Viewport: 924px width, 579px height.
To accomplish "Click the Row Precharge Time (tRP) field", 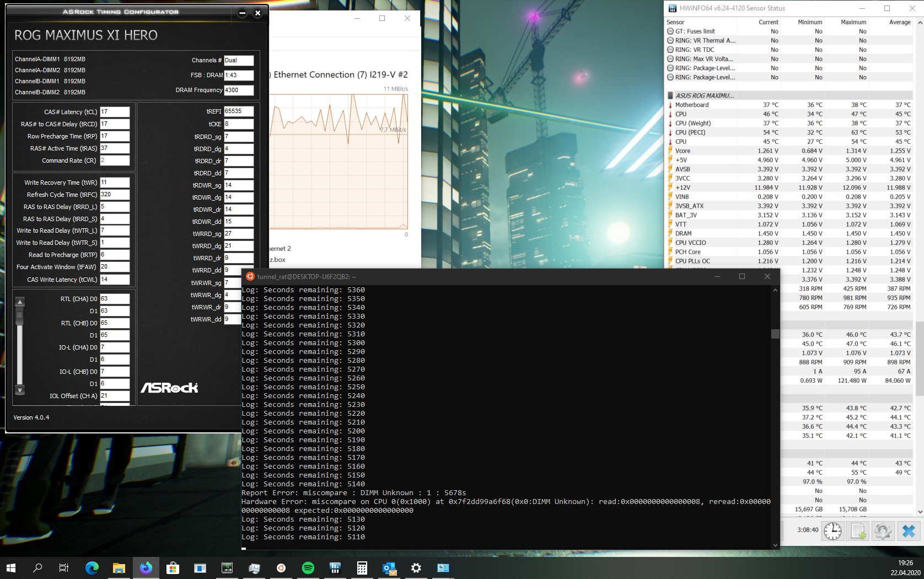I will [x=115, y=136].
